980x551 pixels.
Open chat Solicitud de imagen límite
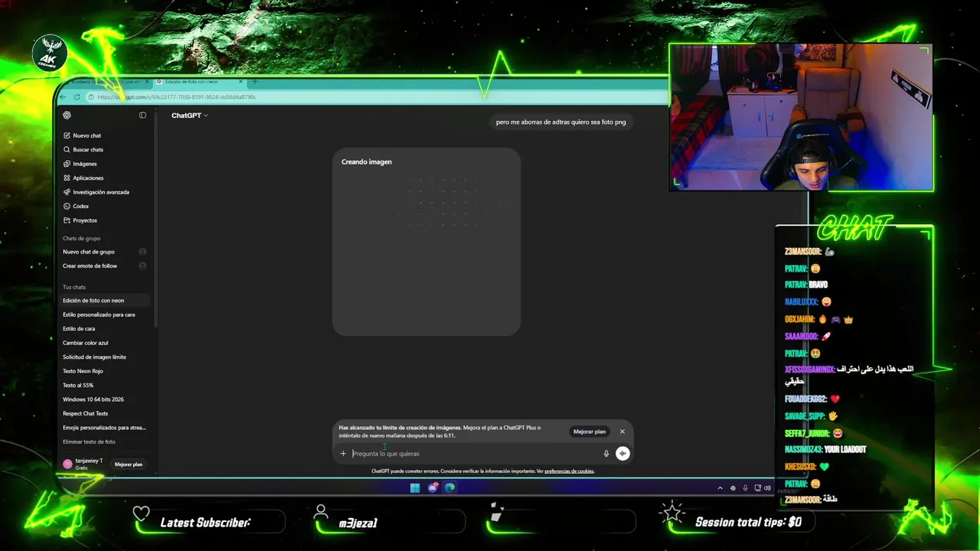click(x=94, y=357)
